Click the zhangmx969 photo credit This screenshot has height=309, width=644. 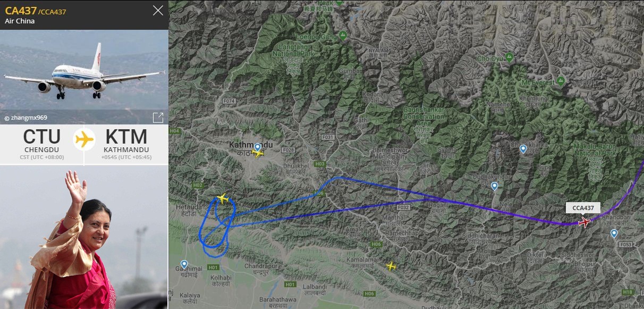coord(27,118)
